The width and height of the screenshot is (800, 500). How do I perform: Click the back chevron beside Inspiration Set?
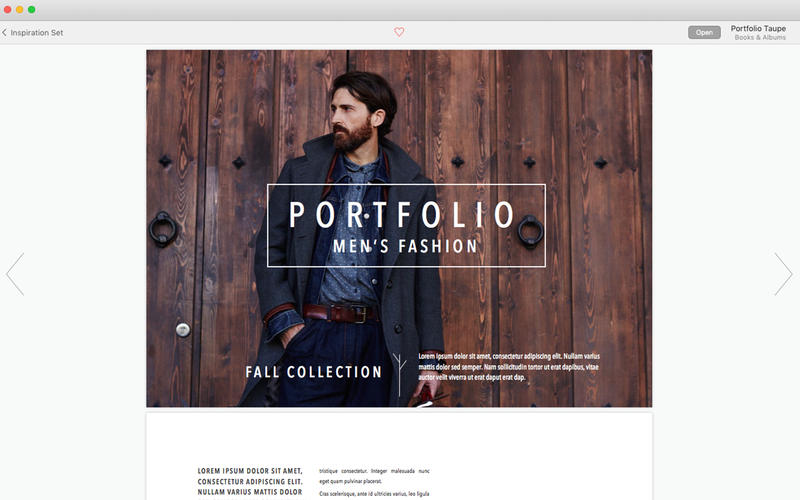pos(5,33)
